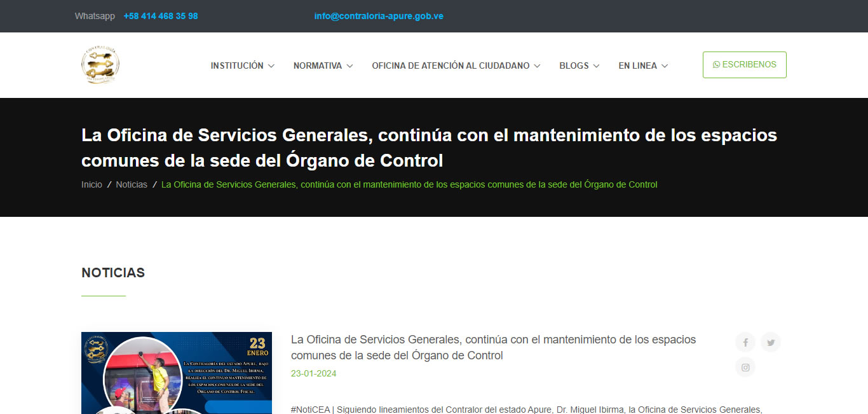Click the Contraloría logo in header
The width and height of the screenshot is (868, 414).
point(100,65)
